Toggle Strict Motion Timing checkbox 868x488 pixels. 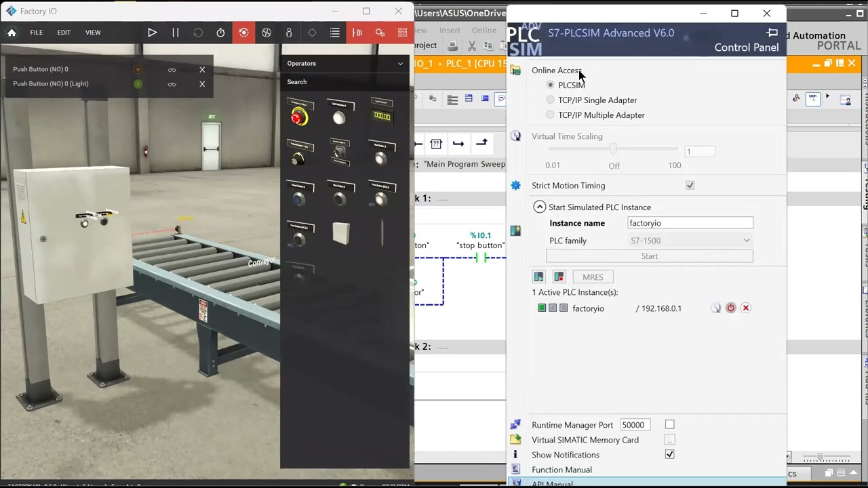pos(690,185)
